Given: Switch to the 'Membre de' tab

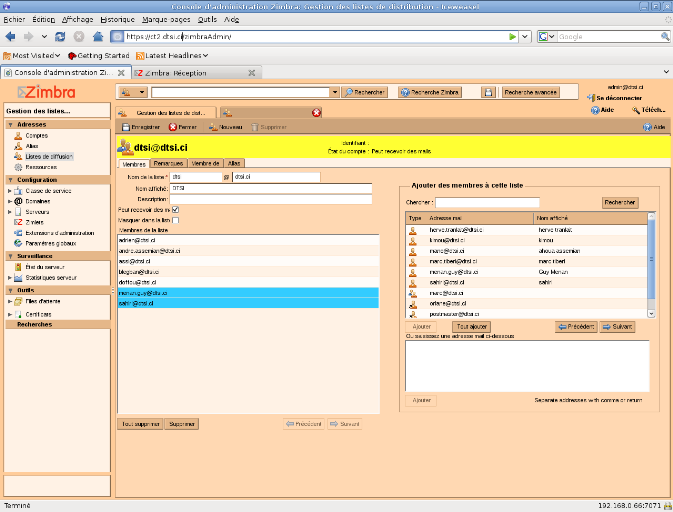Looking at the screenshot, I should click(x=205, y=163).
